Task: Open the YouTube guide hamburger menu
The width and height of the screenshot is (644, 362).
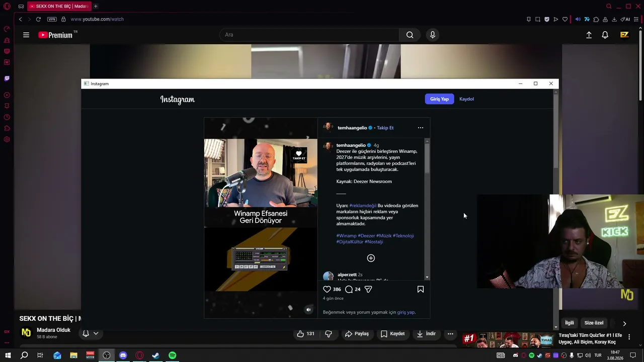Action: point(26,35)
